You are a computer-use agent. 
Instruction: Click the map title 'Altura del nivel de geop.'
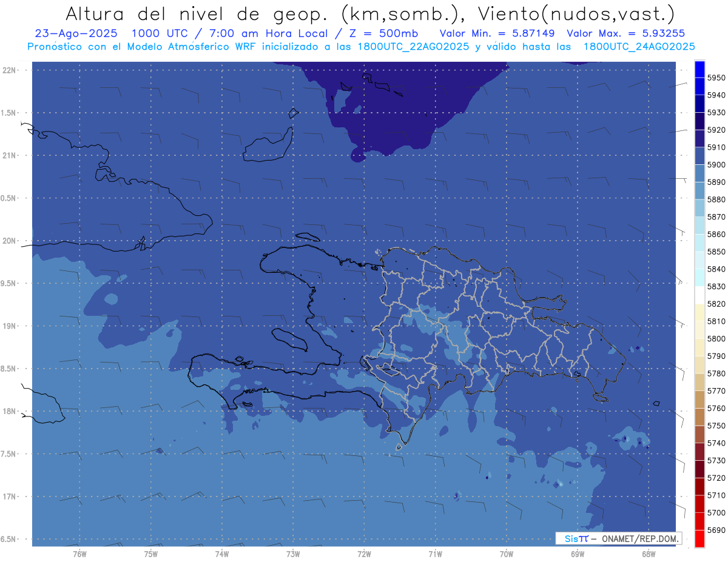197,14
